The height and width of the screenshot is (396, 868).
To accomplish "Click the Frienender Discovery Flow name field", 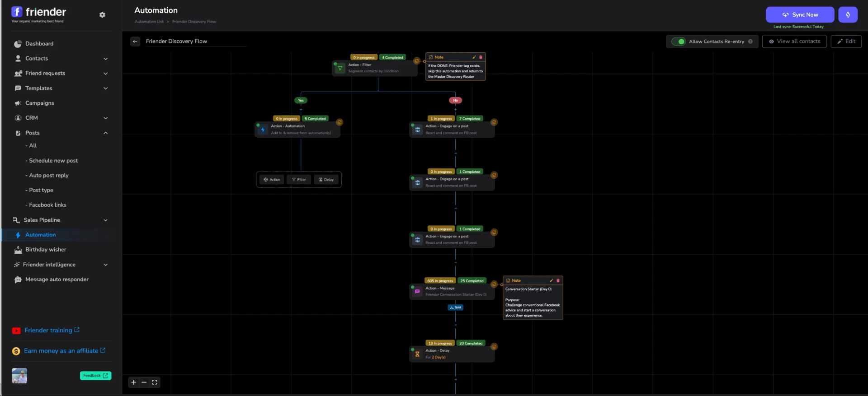I will (196, 42).
